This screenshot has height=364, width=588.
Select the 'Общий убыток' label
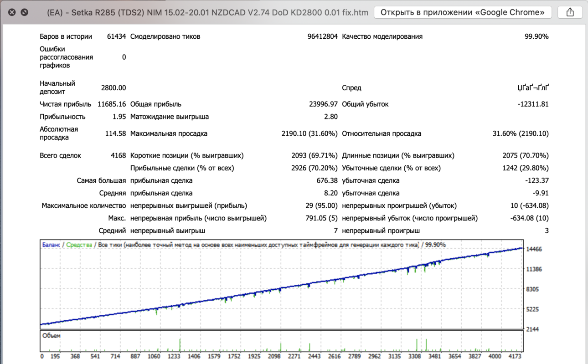(x=365, y=104)
